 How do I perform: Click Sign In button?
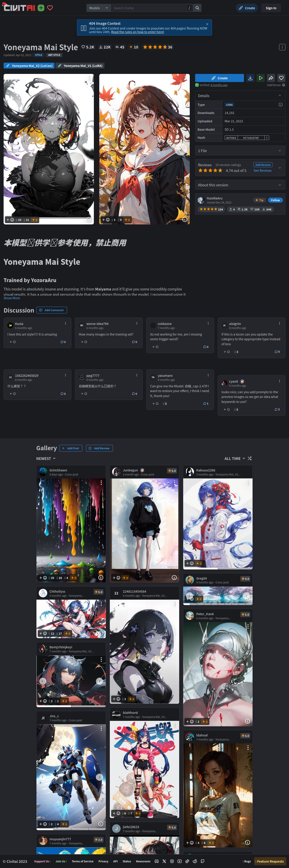coord(271,8)
